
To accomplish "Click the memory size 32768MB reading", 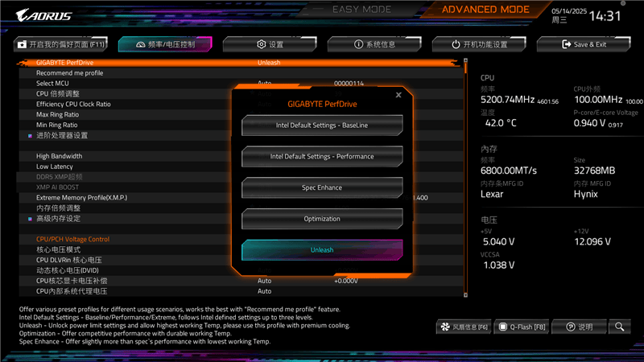I will pos(594,171).
